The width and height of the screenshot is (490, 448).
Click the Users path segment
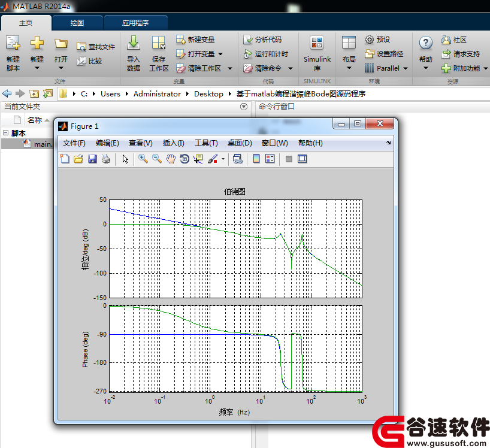(110, 93)
